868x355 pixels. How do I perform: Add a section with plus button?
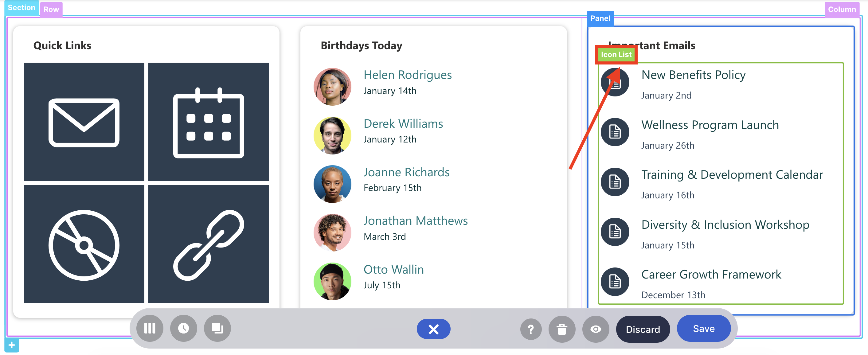point(11,345)
